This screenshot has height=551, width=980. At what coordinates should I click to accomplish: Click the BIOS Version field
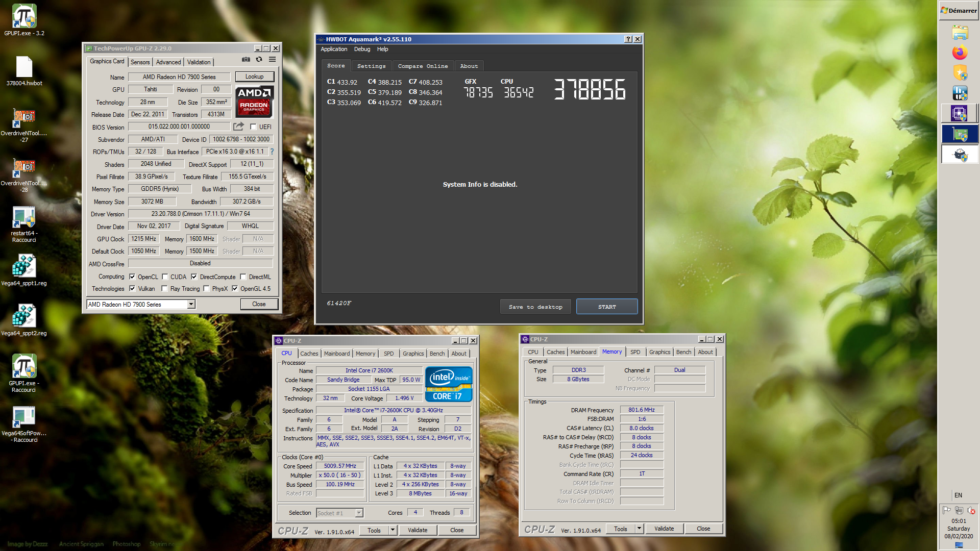pos(179,127)
